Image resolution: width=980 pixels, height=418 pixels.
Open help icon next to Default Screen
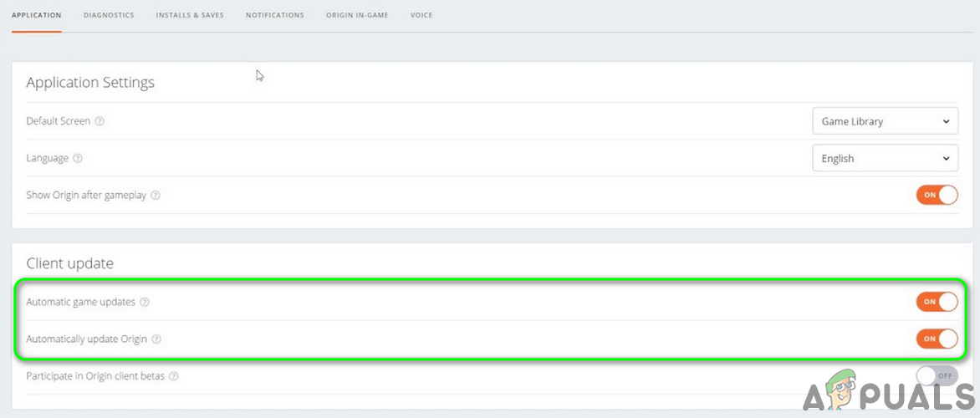pos(100,121)
